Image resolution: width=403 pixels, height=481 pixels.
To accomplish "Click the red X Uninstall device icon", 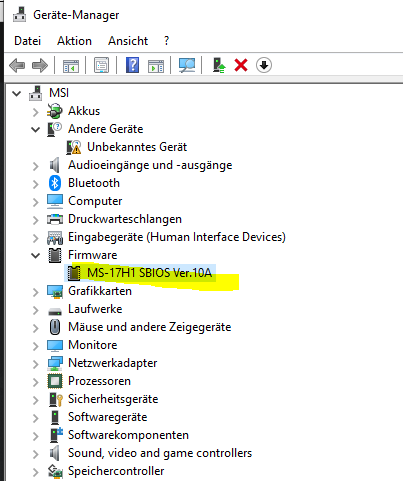I will pyautogui.click(x=241, y=65).
